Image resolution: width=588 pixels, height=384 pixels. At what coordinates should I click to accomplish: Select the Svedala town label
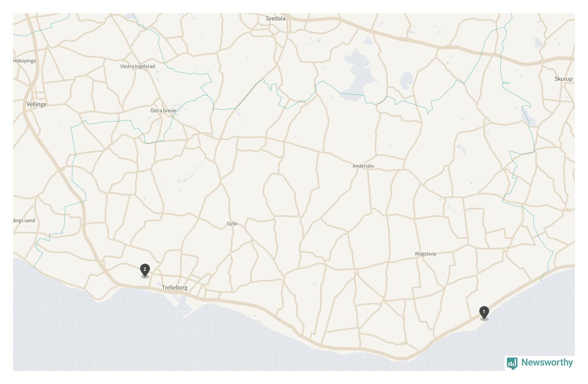(276, 18)
